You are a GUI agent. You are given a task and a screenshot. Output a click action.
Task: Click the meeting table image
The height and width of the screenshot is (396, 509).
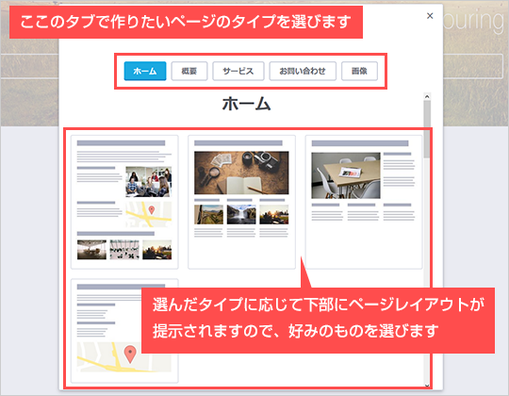coord(346,176)
